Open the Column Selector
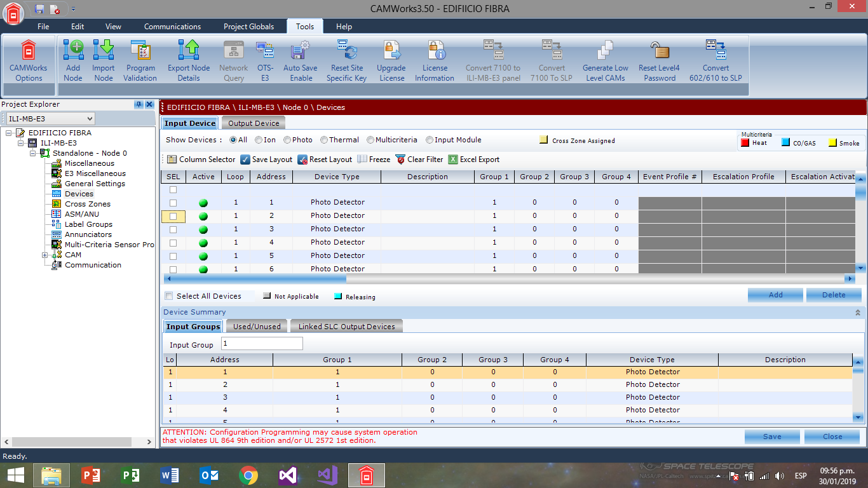The width and height of the screenshot is (868, 488). 201,159
